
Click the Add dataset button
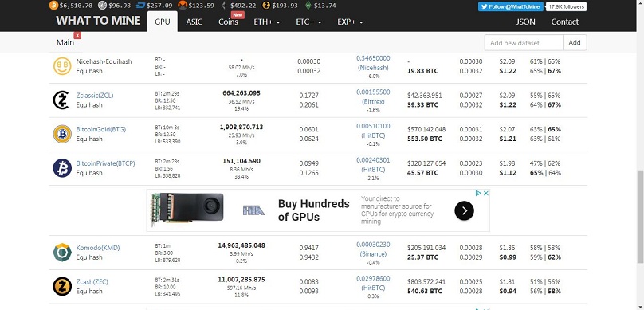point(575,43)
